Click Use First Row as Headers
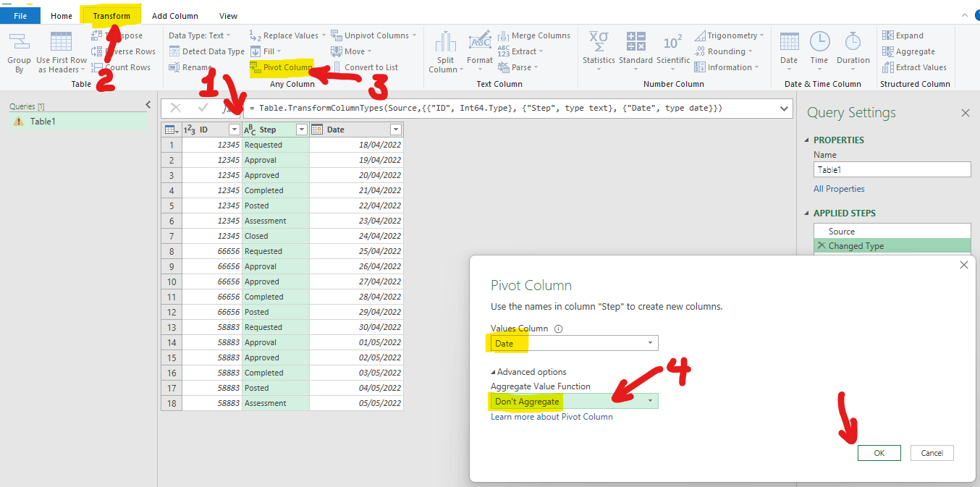Viewport: 980px width, 487px height. [x=62, y=52]
